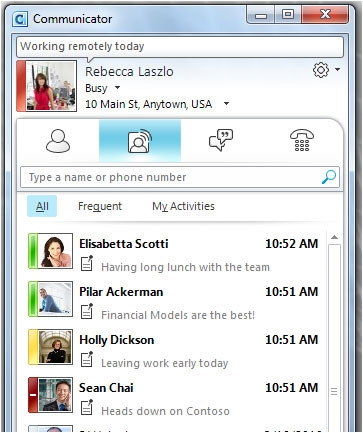Screen dimensions: 363x433
Task: Click Rebecca Laszlo's profile photo
Action: point(51,86)
